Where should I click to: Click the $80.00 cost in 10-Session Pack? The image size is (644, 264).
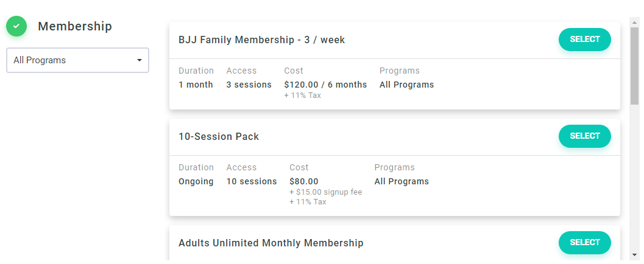pos(304,181)
